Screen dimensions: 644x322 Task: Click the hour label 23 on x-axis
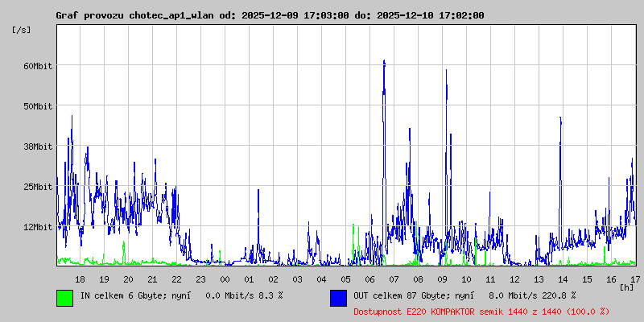[200, 279]
